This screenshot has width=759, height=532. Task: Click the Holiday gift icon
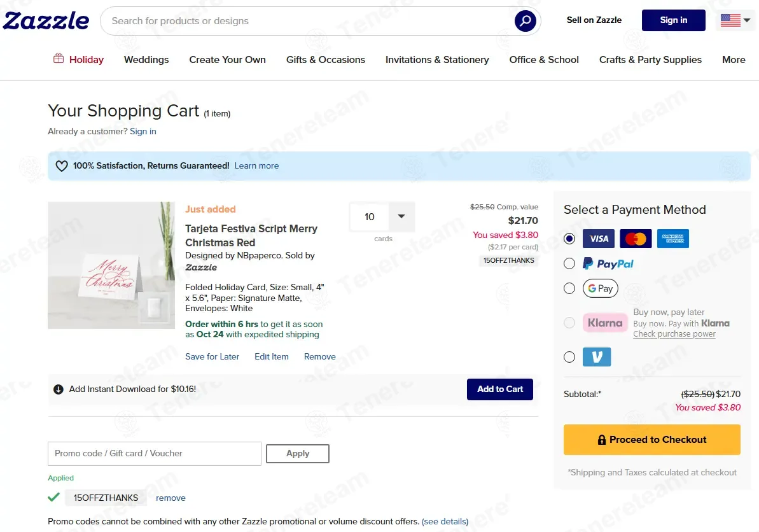pos(59,59)
